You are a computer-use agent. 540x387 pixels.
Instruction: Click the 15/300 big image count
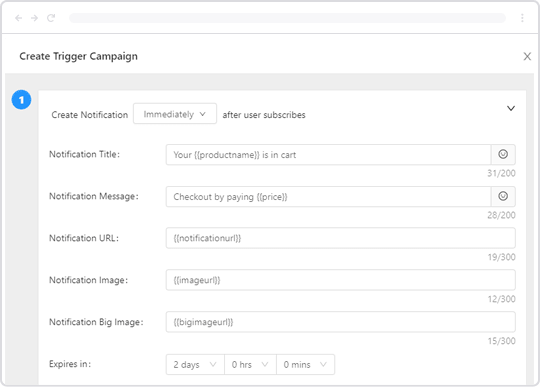tap(501, 341)
